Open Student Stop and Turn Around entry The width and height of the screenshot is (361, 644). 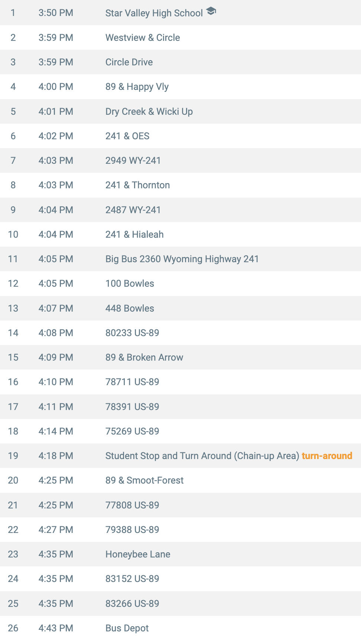(180, 456)
